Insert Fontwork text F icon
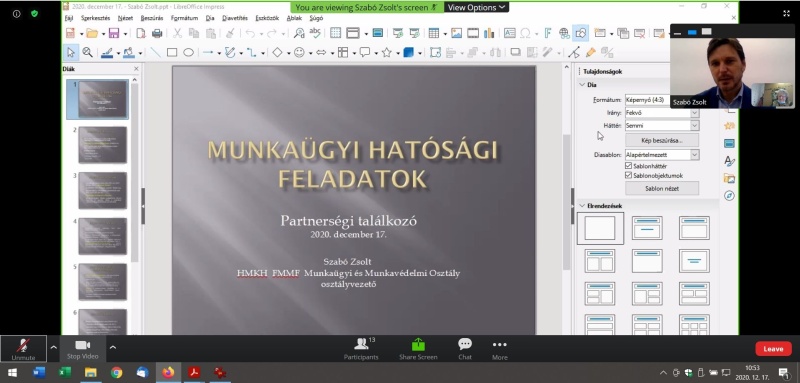The width and height of the screenshot is (800, 383). tap(548, 33)
